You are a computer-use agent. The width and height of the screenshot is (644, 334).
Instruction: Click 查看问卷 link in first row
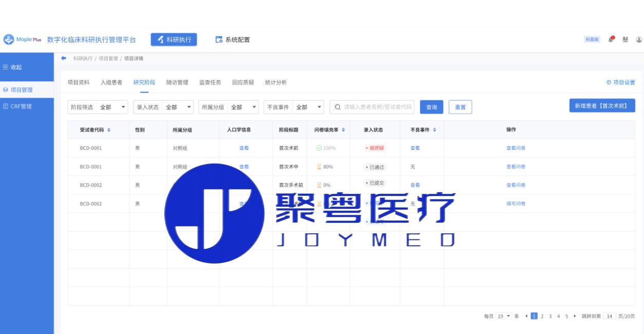click(516, 148)
